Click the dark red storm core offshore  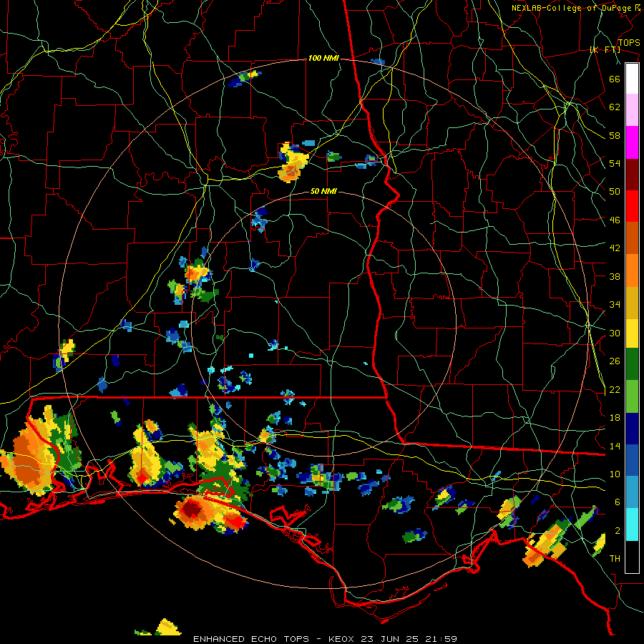[x=191, y=509]
